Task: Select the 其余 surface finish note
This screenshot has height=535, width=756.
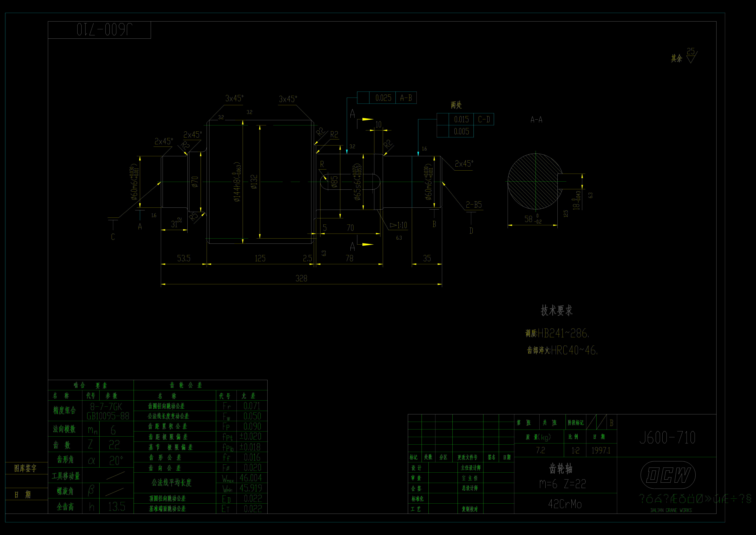Action: [677, 58]
